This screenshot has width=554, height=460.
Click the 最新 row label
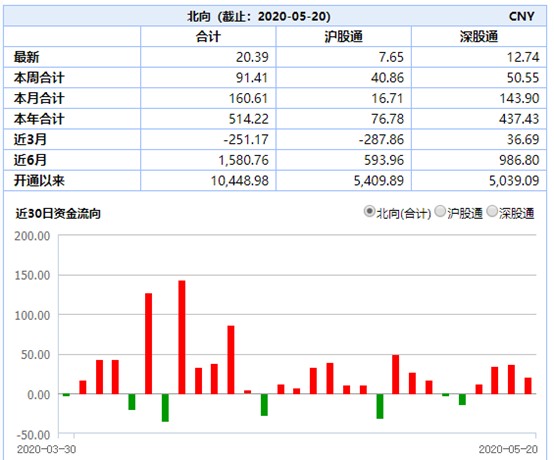(26, 57)
